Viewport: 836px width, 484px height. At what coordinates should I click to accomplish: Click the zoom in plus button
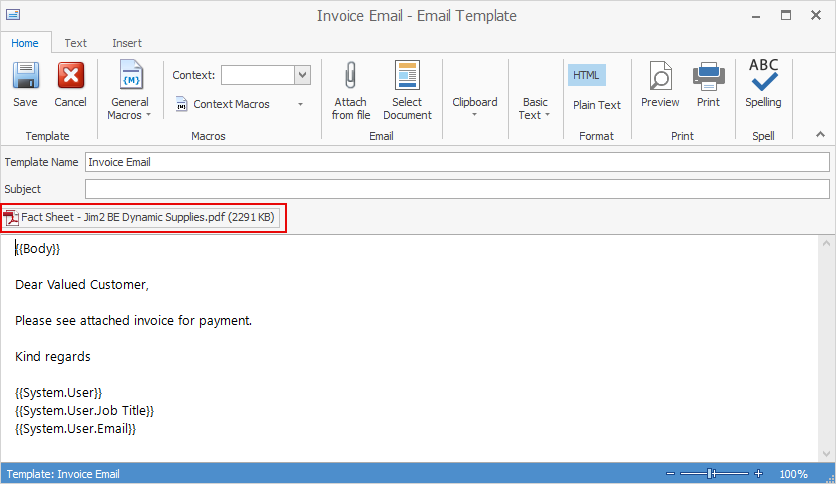759,473
